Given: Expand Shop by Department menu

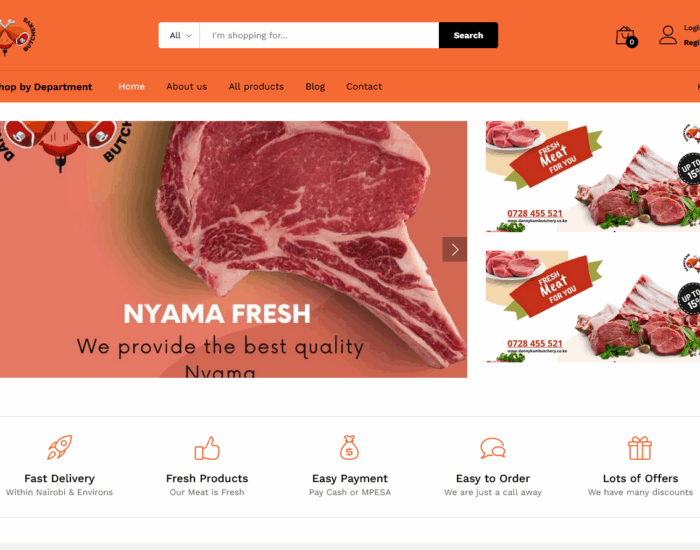Looking at the screenshot, I should point(46,87).
